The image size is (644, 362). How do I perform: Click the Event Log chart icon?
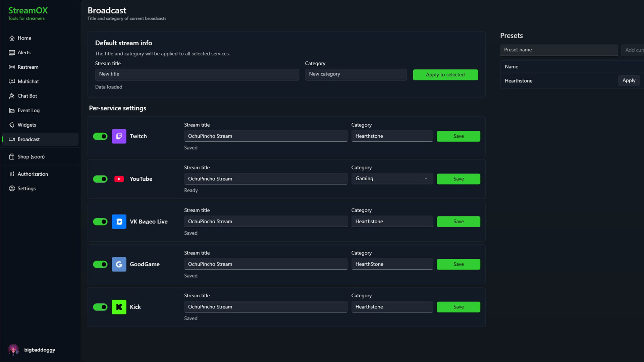click(x=12, y=110)
